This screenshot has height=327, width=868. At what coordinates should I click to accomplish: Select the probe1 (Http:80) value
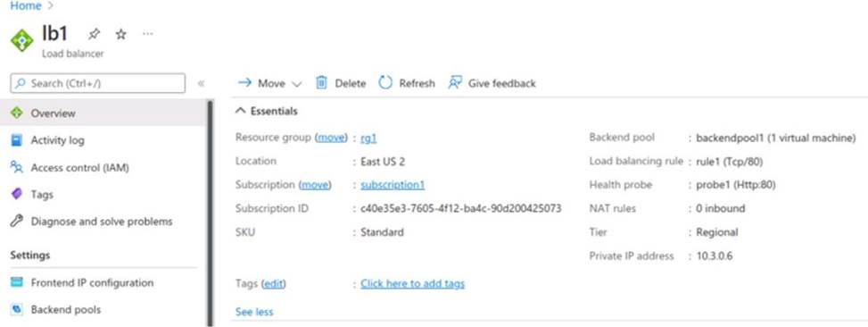735,185
